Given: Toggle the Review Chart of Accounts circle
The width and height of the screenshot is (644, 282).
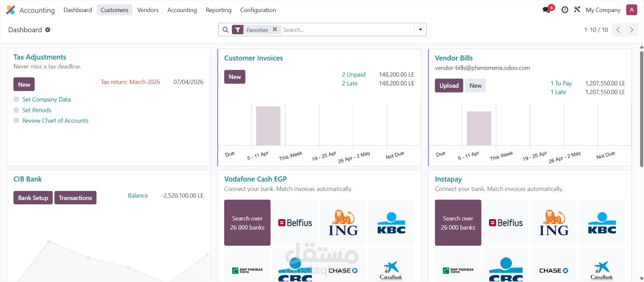Looking at the screenshot, I should 16,120.
